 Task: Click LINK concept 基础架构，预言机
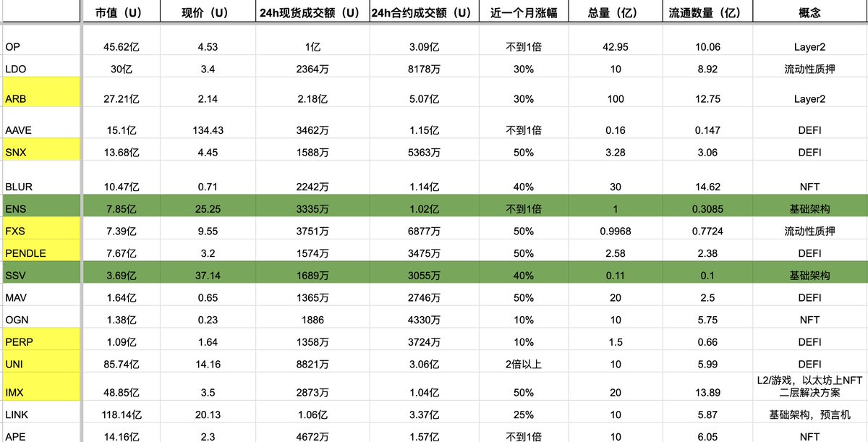810,415
